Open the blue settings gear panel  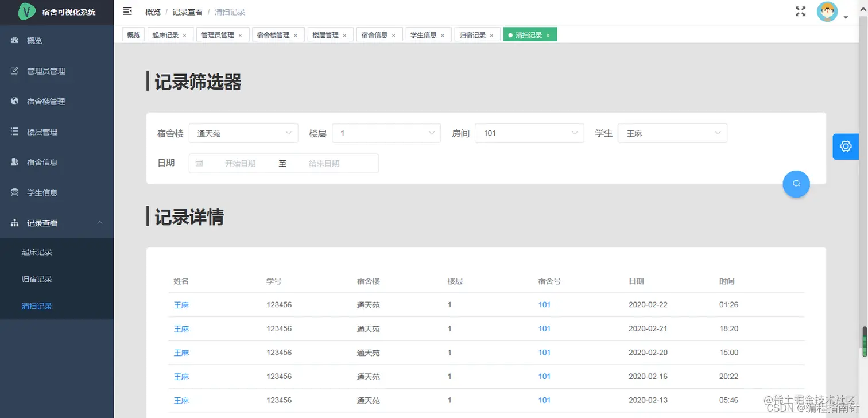point(846,146)
